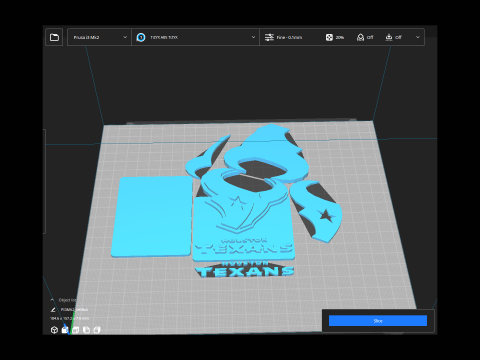Collapse the Object list chevron
This screenshot has height=360, width=480.
click(52, 300)
